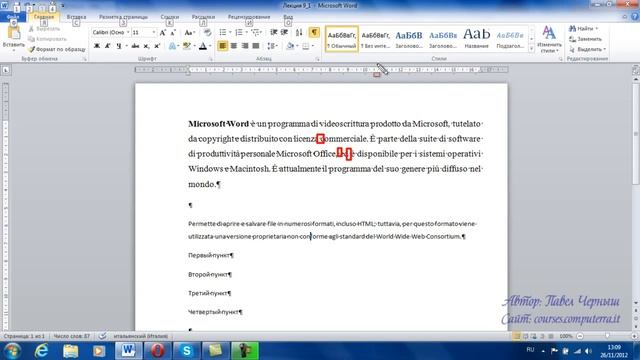Toggle italic (К) formatting
Image resolution: width=640 pixels, height=360 pixels.
108,46
